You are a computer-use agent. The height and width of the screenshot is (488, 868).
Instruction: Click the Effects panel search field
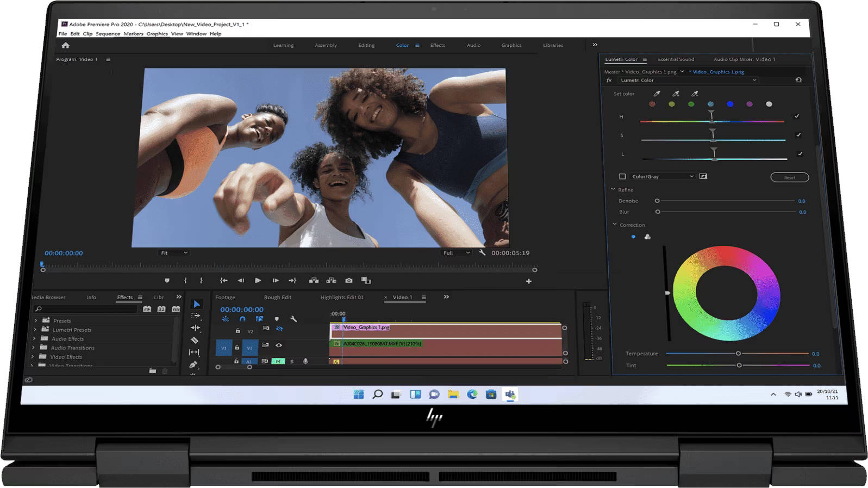point(86,309)
